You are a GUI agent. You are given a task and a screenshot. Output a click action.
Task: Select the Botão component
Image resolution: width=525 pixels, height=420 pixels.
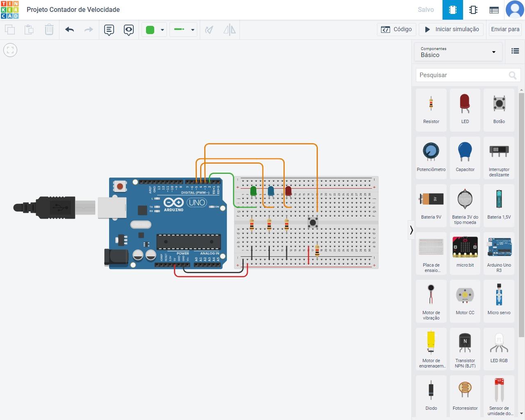[499, 110]
